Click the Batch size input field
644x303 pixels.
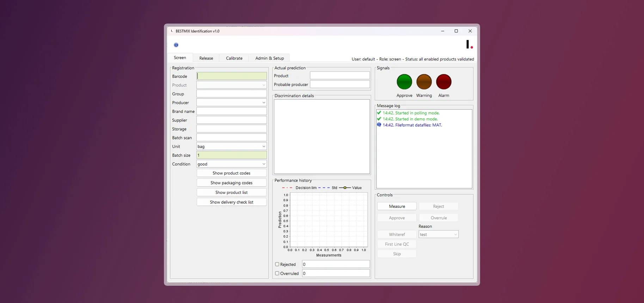(x=232, y=155)
